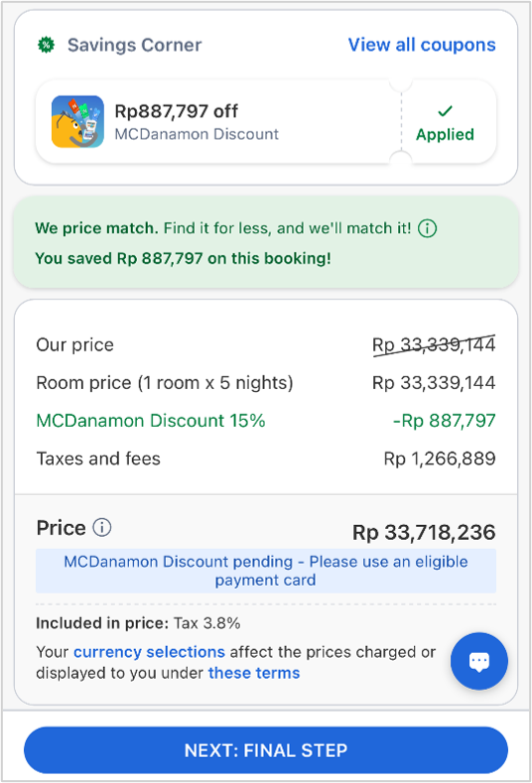
Task: Click the green Applied checkmark icon
Action: tap(445, 111)
